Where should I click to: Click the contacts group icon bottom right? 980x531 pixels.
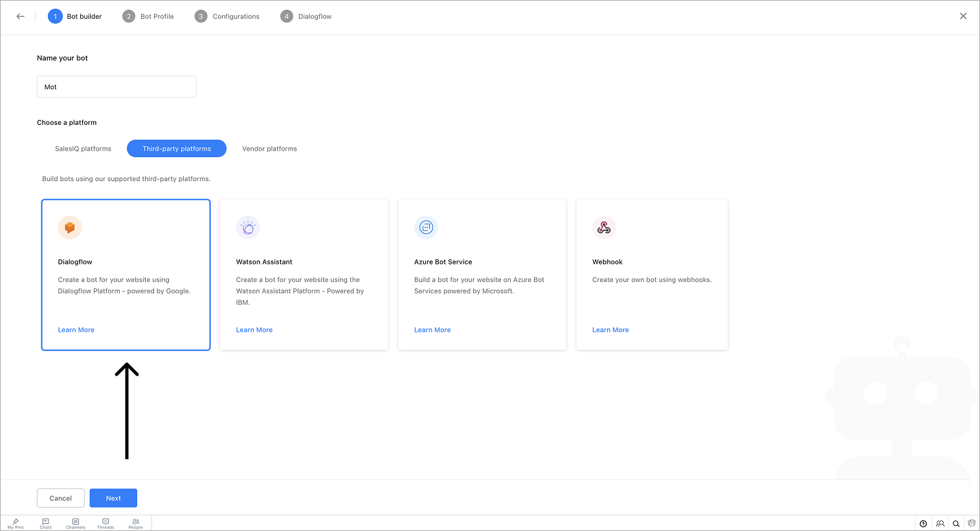coord(940,524)
